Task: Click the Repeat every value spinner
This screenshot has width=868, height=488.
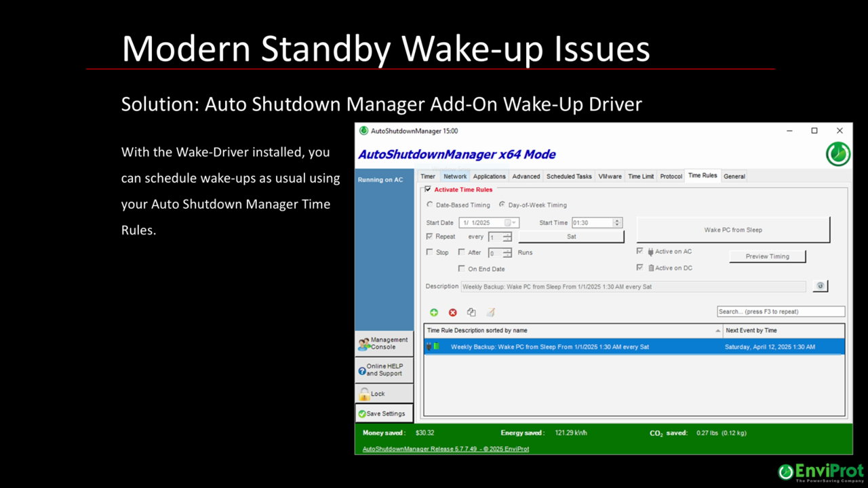Action: pos(507,237)
